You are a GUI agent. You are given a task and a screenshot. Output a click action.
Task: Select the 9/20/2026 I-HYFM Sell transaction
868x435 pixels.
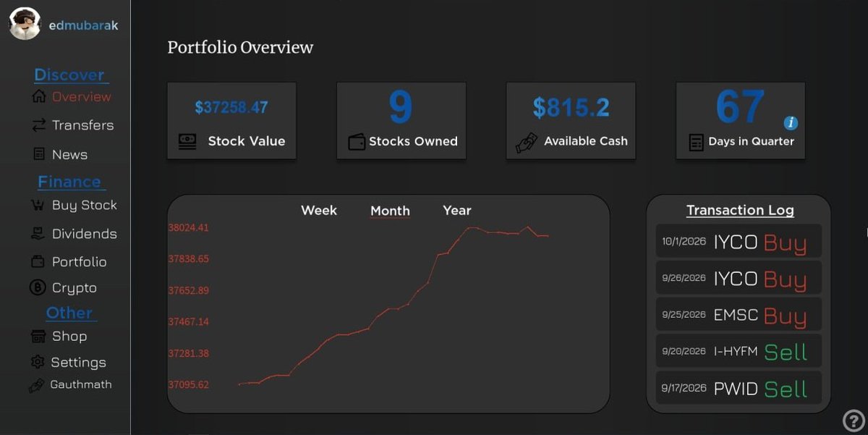tap(739, 351)
